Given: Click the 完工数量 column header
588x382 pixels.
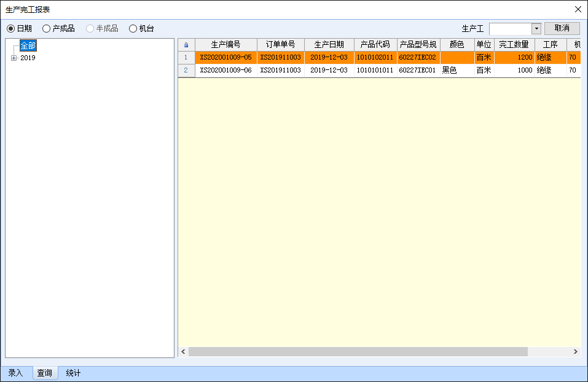Looking at the screenshot, I should coord(514,44).
